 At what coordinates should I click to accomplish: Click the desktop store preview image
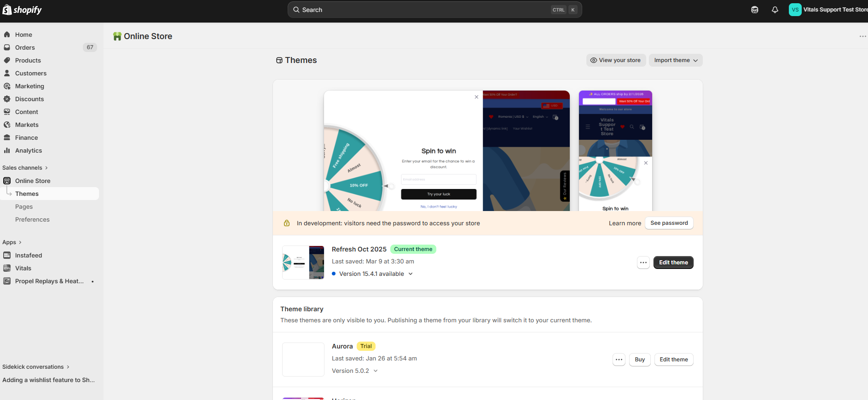(447, 151)
